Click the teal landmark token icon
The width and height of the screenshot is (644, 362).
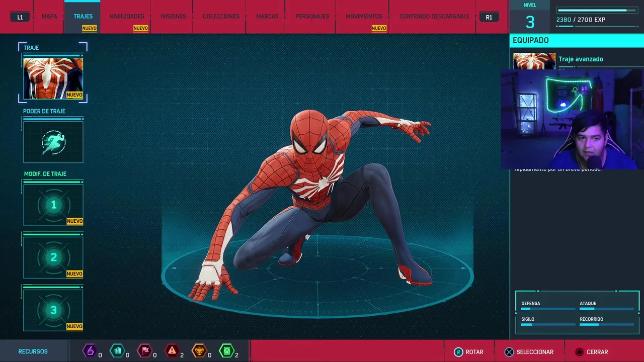click(x=117, y=350)
